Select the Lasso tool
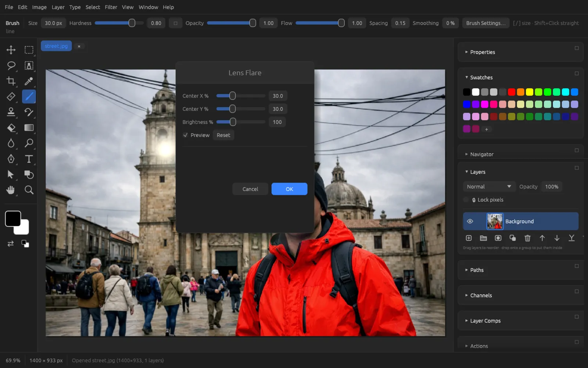588x368 pixels. (11, 66)
